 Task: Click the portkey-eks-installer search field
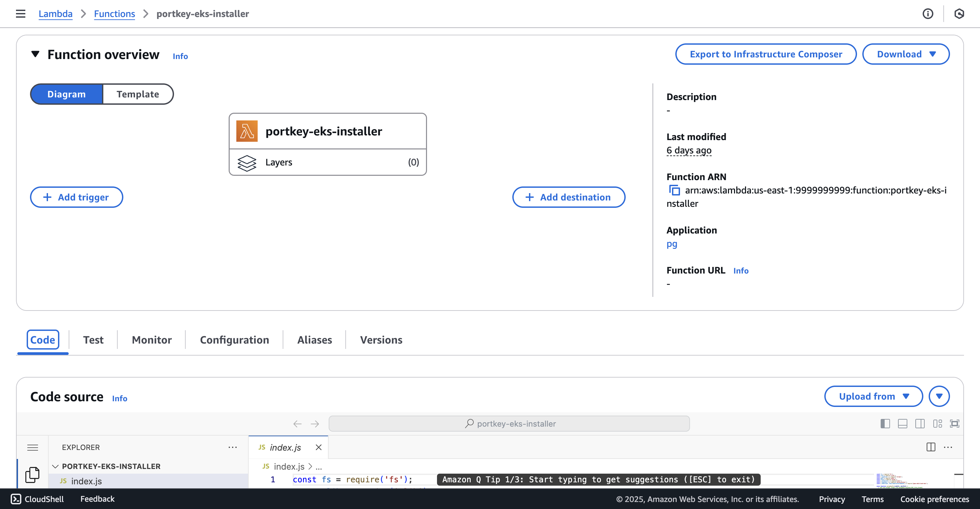509,424
